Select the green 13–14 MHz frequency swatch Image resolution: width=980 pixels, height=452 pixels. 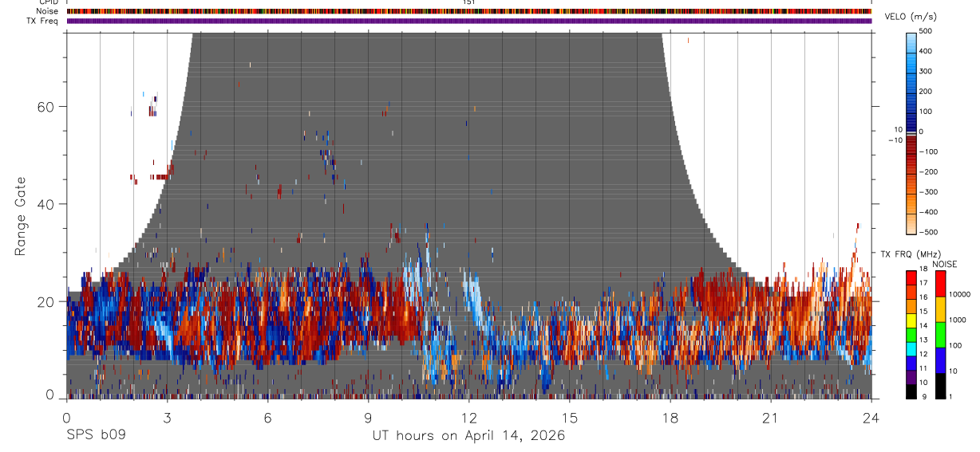(x=911, y=335)
